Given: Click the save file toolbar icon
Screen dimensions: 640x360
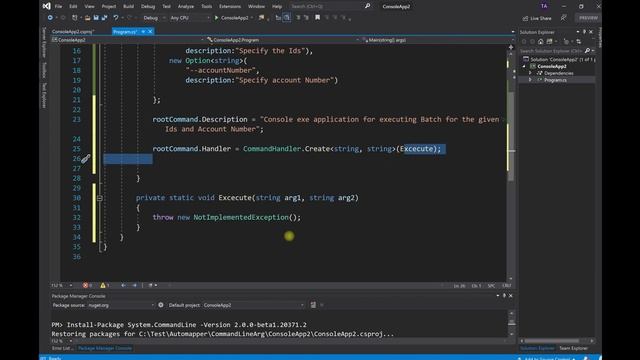Looking at the screenshot, I should pyautogui.click(x=96, y=18).
